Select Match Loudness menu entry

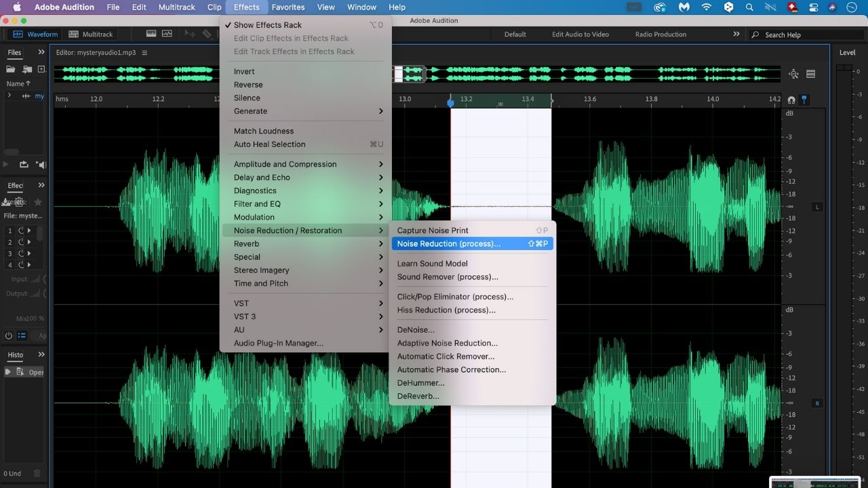click(x=306, y=131)
